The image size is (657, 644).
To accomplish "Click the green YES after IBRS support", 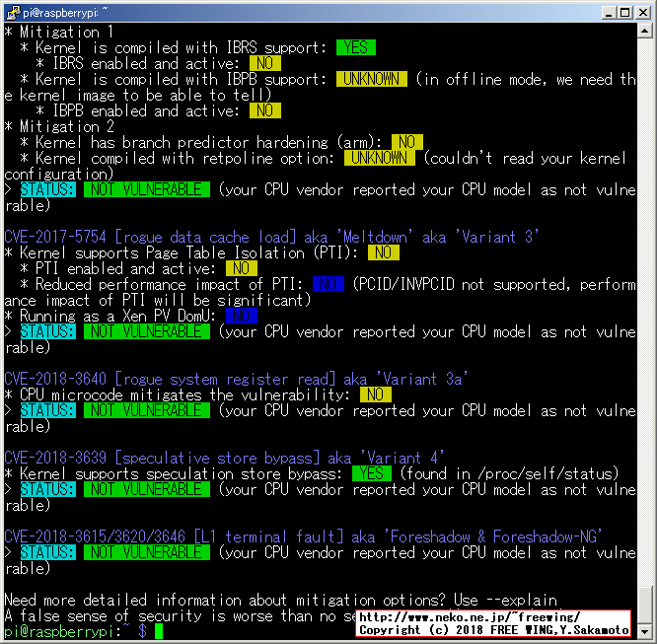I will coord(356,47).
